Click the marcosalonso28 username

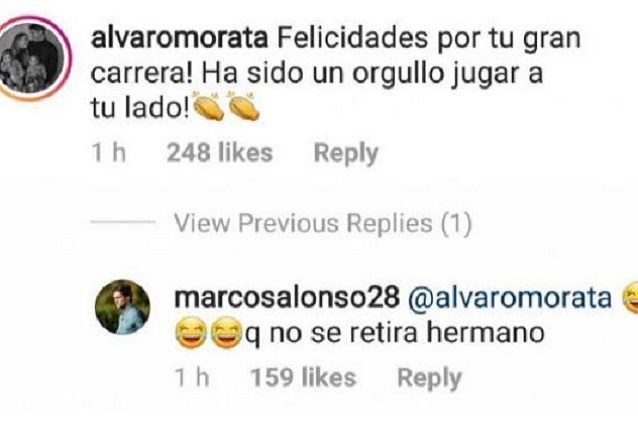click(287, 298)
